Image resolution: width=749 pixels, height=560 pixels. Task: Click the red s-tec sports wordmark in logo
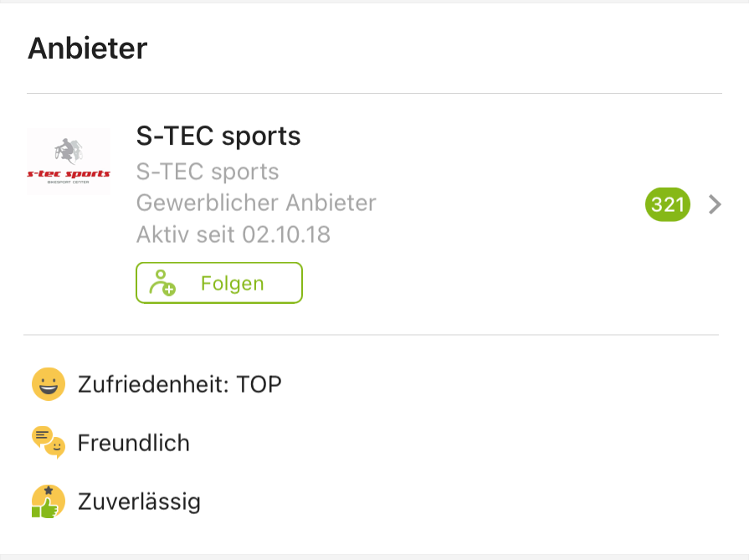point(69,174)
